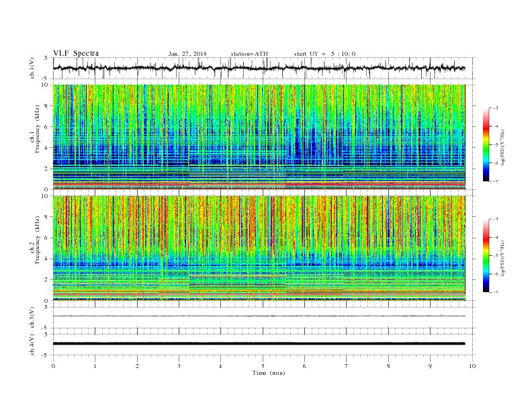Click the ch.1 voltage waveform trace
This screenshot has width=532, height=411.
(259, 68)
